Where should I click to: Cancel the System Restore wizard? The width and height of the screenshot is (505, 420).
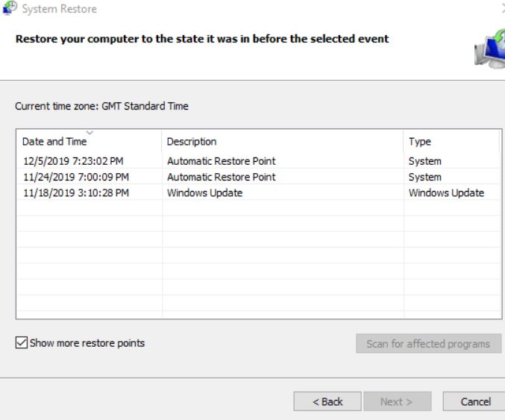click(475, 401)
